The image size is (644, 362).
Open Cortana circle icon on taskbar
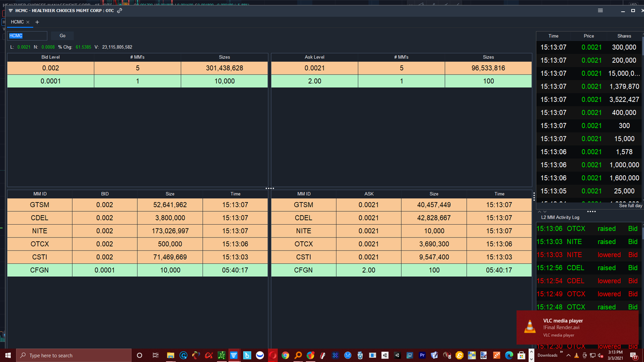(140, 355)
